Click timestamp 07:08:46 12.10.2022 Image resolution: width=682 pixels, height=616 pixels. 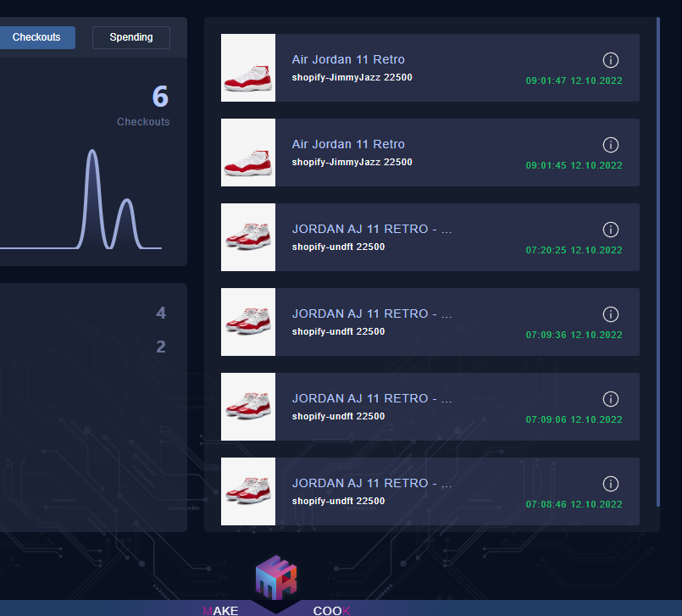tap(574, 505)
